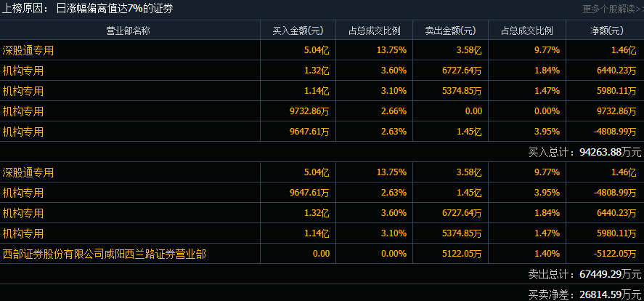Select the first 深股通专用 row in buy list
The width and height of the screenshot is (644, 301).
(x=322, y=50)
